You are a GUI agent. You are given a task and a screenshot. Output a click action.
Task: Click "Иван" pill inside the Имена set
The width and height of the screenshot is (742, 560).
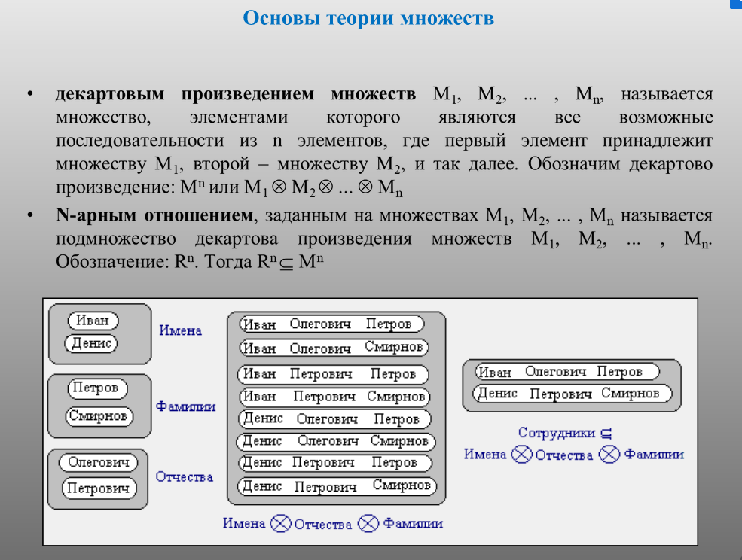pyautogui.click(x=93, y=321)
